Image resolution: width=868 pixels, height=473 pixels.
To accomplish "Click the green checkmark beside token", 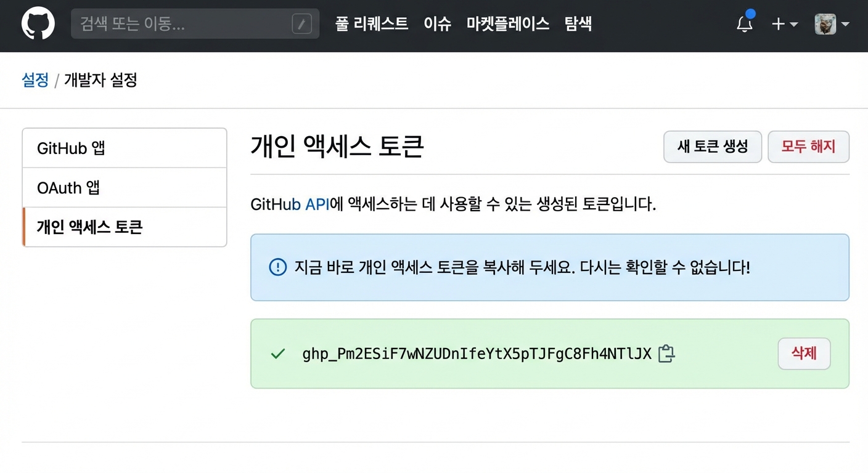I will 278,354.
